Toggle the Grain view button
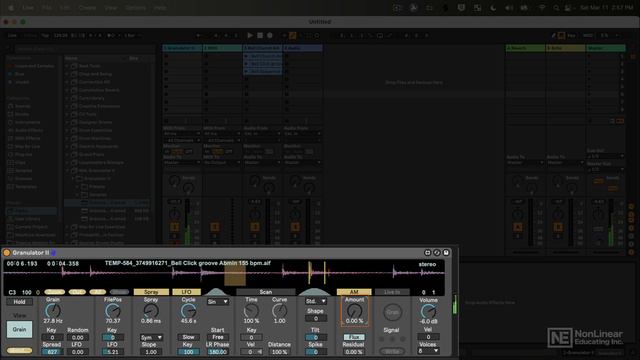The height and width of the screenshot is (360, 640). point(19,329)
